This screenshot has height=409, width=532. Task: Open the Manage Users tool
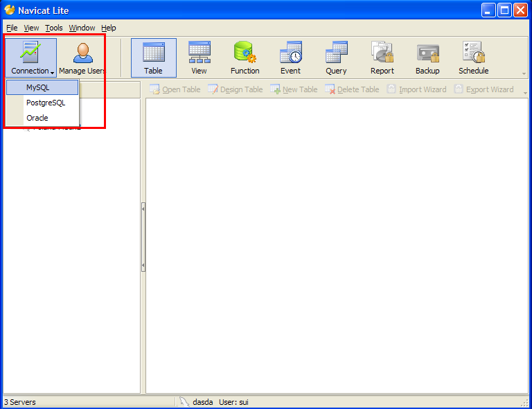[82, 58]
